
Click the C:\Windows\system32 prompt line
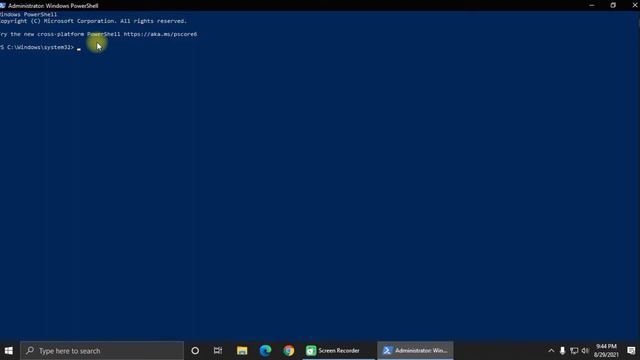point(37,47)
